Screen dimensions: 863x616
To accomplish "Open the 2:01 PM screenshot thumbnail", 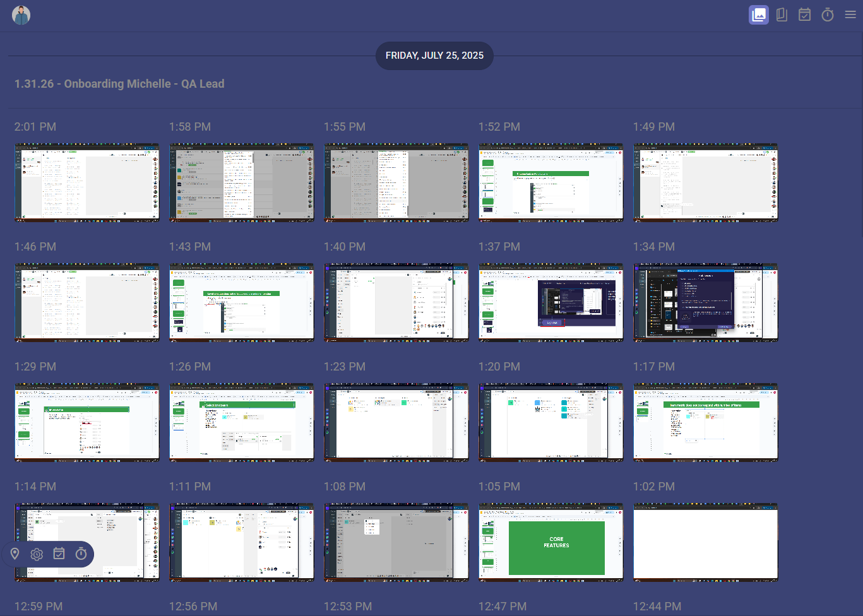I will (x=87, y=182).
